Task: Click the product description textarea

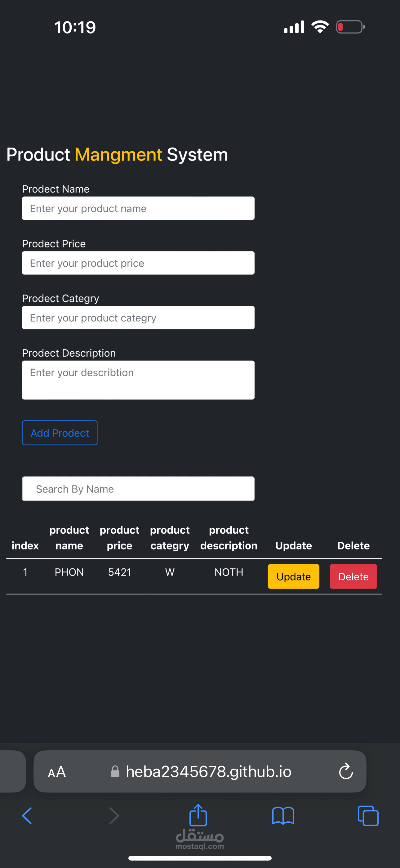Action: click(138, 380)
